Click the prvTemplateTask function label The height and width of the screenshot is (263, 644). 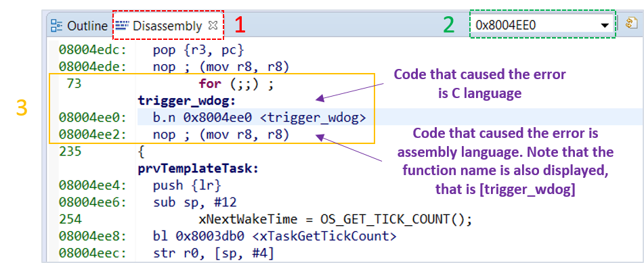198,168
